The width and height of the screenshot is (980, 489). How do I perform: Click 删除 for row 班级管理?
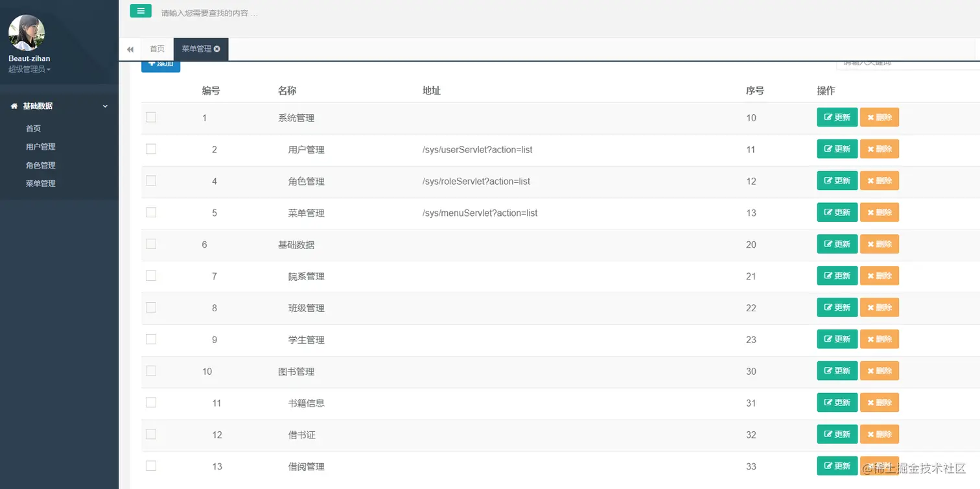click(x=880, y=307)
